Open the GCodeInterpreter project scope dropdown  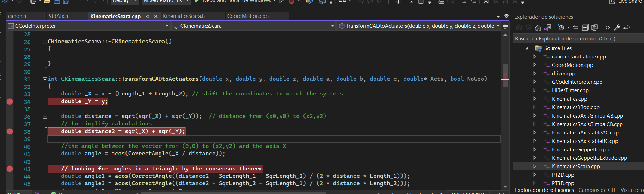[x=167, y=26]
